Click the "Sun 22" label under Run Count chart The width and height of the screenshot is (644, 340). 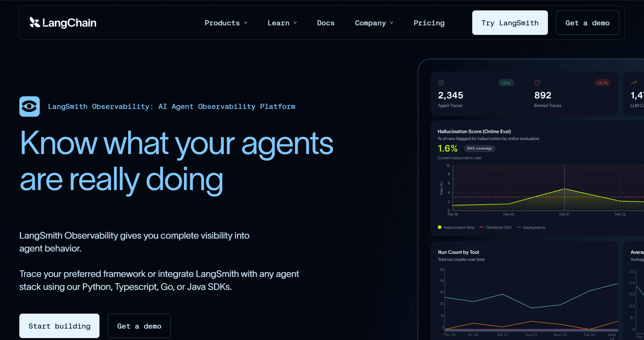click(x=531, y=334)
